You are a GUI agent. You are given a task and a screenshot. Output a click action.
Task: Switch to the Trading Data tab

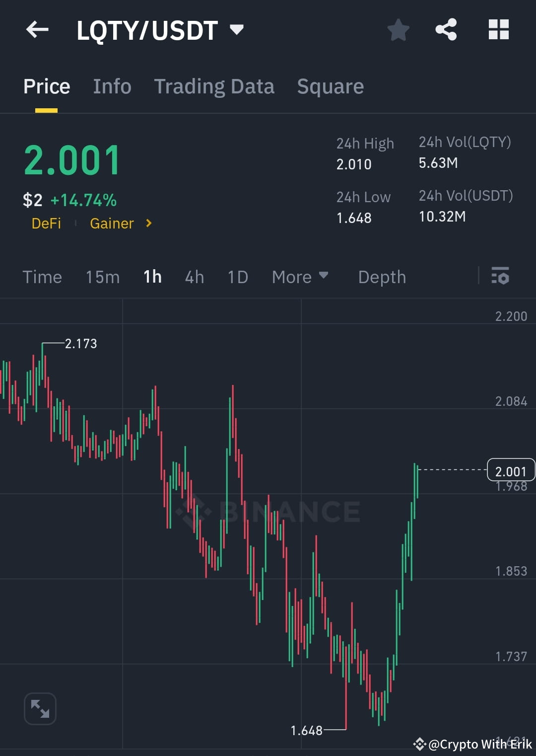tap(214, 85)
